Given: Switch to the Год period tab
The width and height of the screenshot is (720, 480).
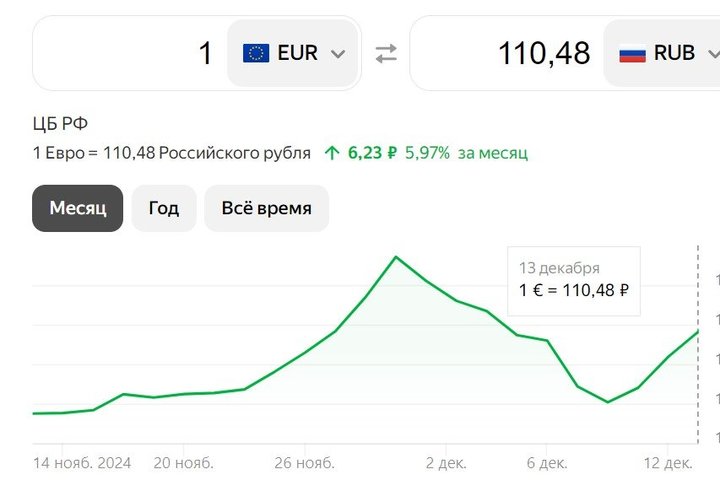Looking at the screenshot, I should pyautogui.click(x=164, y=208).
